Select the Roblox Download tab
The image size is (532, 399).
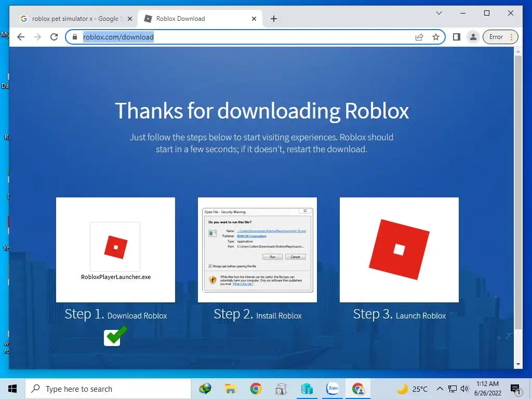click(200, 19)
